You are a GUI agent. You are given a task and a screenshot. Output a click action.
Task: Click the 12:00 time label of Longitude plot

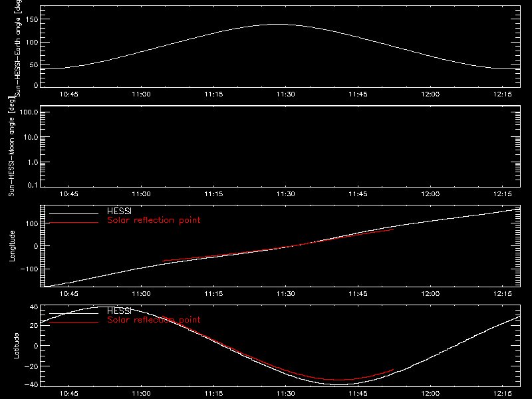[430, 294]
